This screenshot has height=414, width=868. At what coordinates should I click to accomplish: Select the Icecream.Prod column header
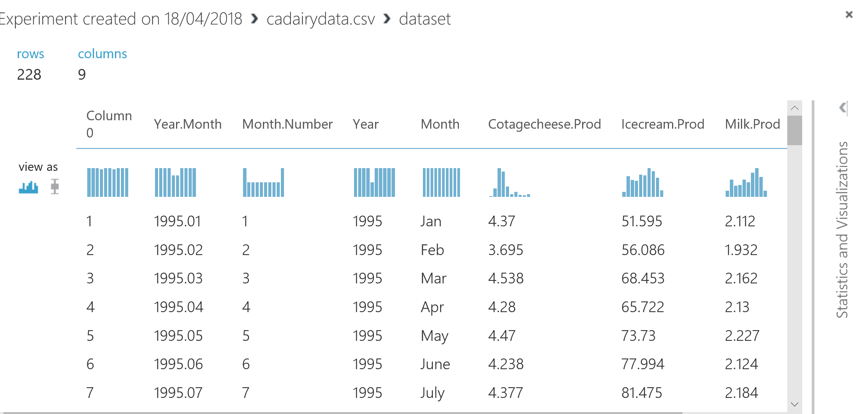(662, 124)
